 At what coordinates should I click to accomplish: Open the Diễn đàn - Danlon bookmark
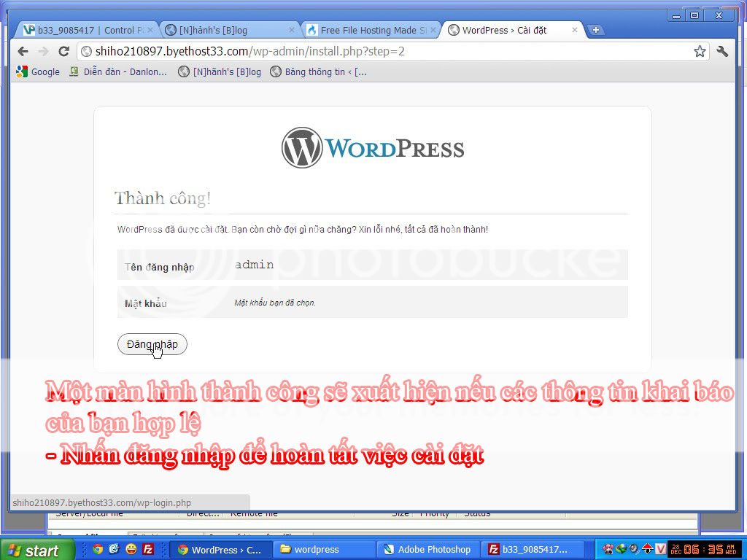[x=118, y=72]
